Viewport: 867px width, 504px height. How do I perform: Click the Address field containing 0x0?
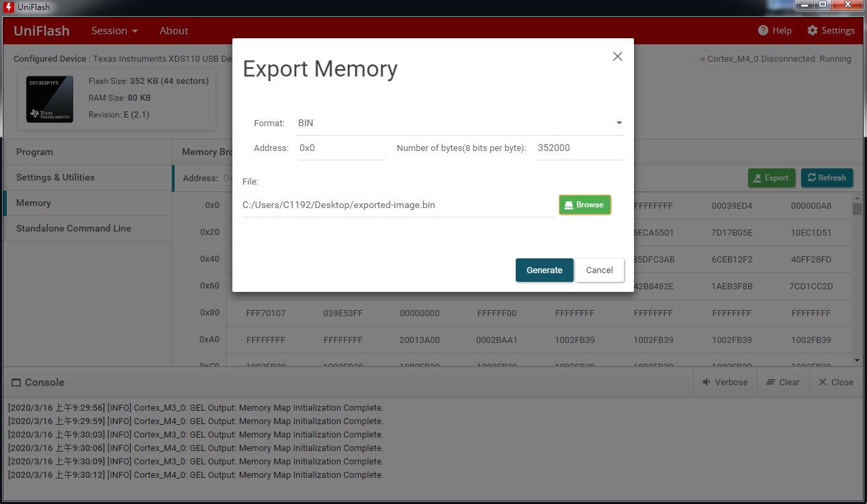(342, 148)
